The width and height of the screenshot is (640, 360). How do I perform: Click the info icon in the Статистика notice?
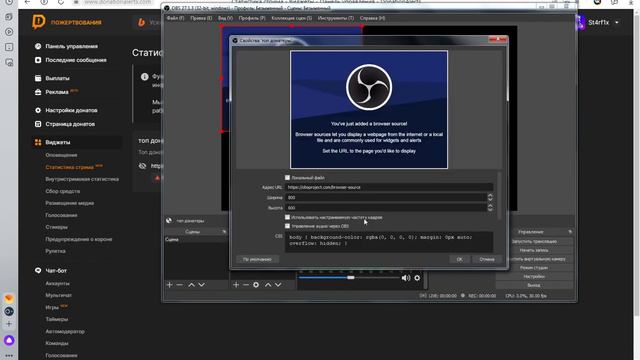(144, 77)
